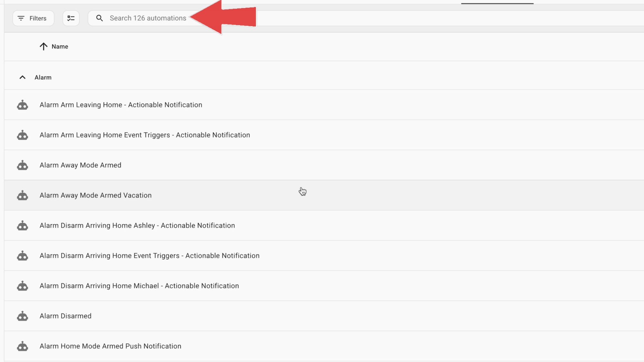The image size is (644, 362).
Task: Click the Alarm group header label
Action: pos(43,78)
